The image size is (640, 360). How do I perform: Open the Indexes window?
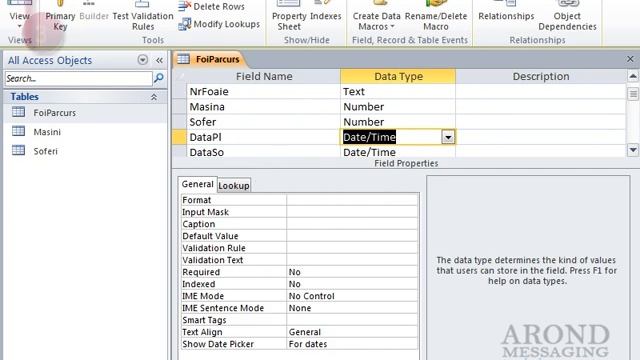pyautogui.click(x=325, y=12)
